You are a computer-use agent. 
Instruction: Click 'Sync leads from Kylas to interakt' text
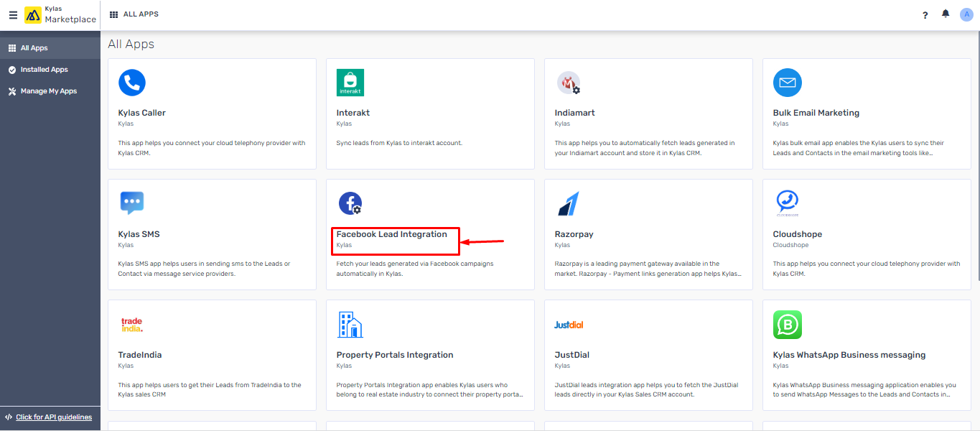point(399,143)
